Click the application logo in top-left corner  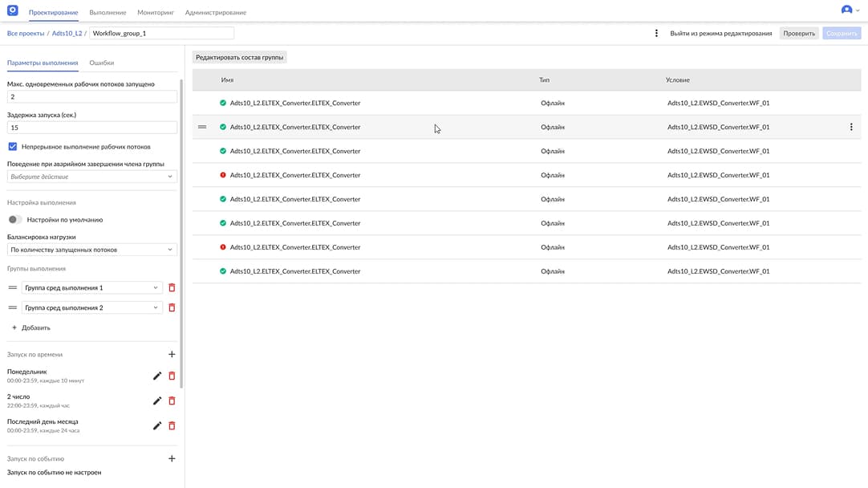click(x=11, y=11)
